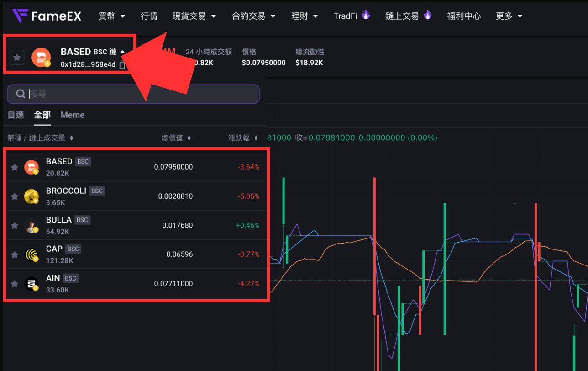The width and height of the screenshot is (588, 371).
Task: Click the 鏈上交易 flame icon
Action: coord(427,15)
